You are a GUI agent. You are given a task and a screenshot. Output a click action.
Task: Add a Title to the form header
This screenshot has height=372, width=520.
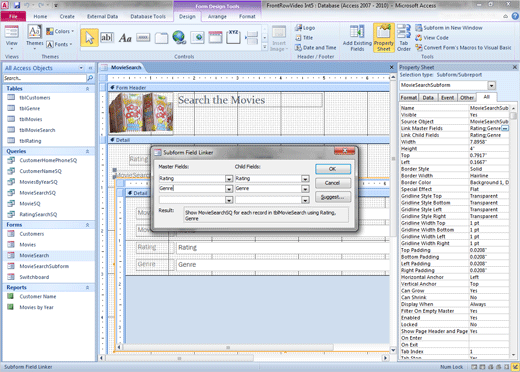click(304, 38)
